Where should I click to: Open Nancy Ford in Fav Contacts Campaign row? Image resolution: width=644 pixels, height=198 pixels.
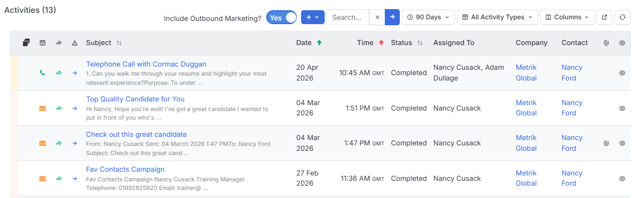(572, 178)
